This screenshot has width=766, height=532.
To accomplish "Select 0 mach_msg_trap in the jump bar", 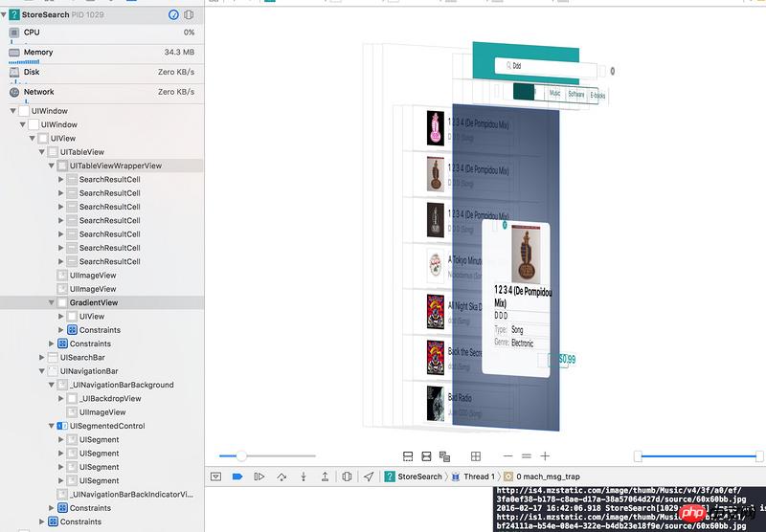I will tap(542, 477).
